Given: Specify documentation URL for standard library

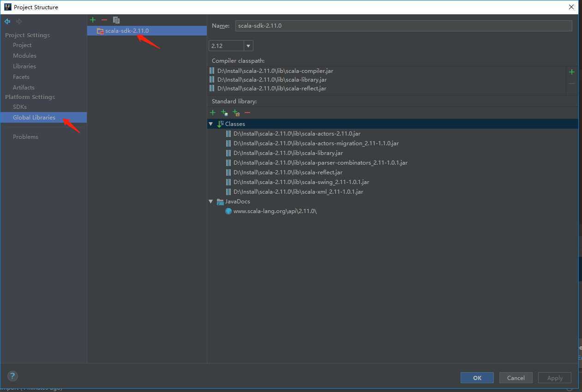Looking at the screenshot, I should [x=224, y=113].
